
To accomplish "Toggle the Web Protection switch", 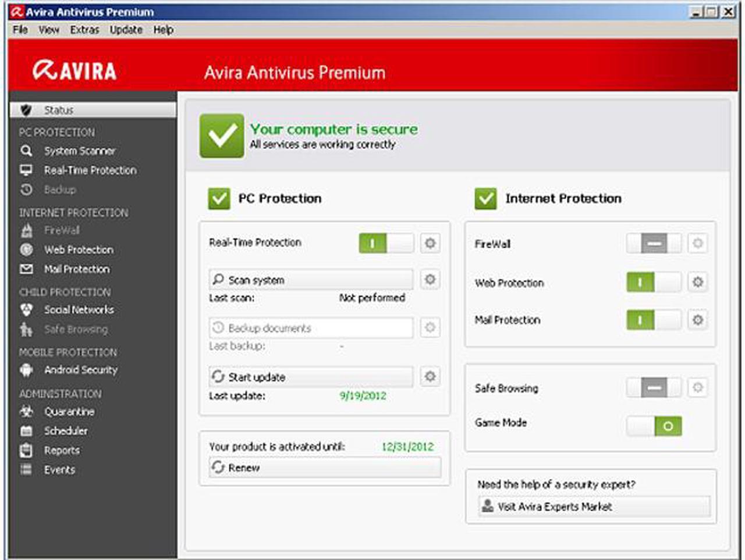I will (654, 283).
